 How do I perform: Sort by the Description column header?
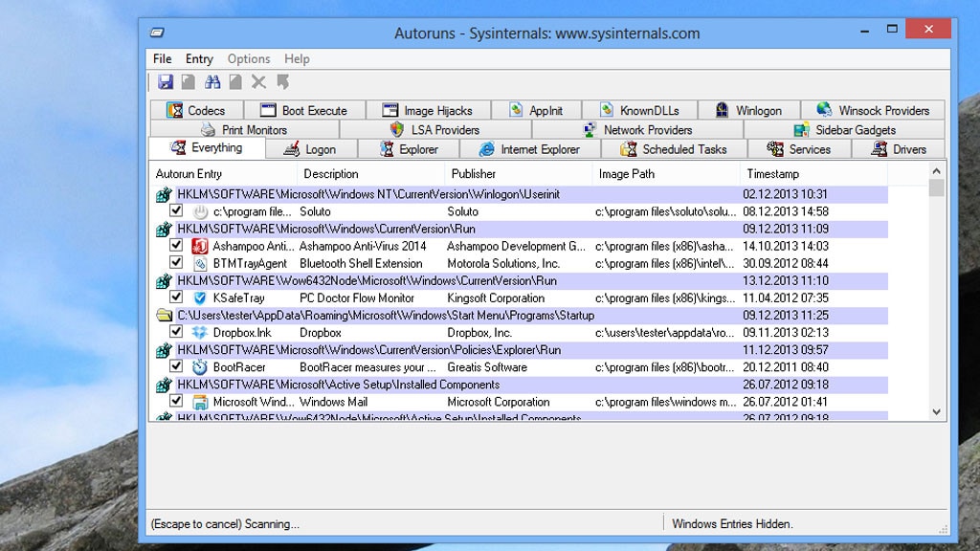pos(370,174)
